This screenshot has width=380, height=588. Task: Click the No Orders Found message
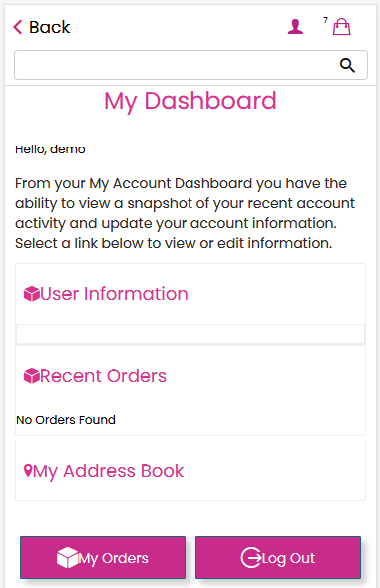pos(66,420)
